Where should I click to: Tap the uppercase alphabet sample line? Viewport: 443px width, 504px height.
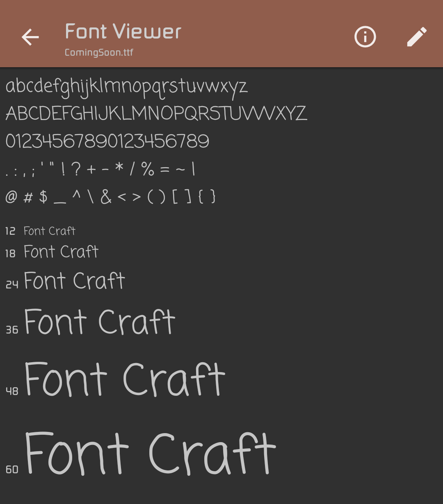156,114
